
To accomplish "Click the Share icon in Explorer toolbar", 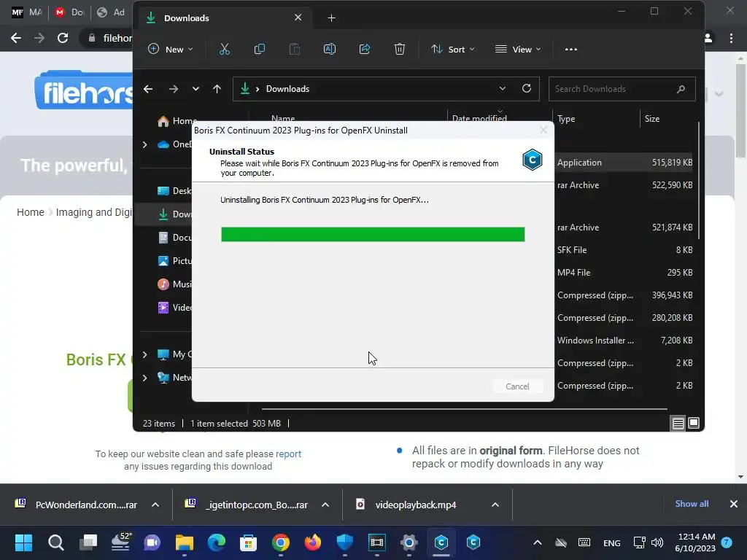I will [365, 49].
